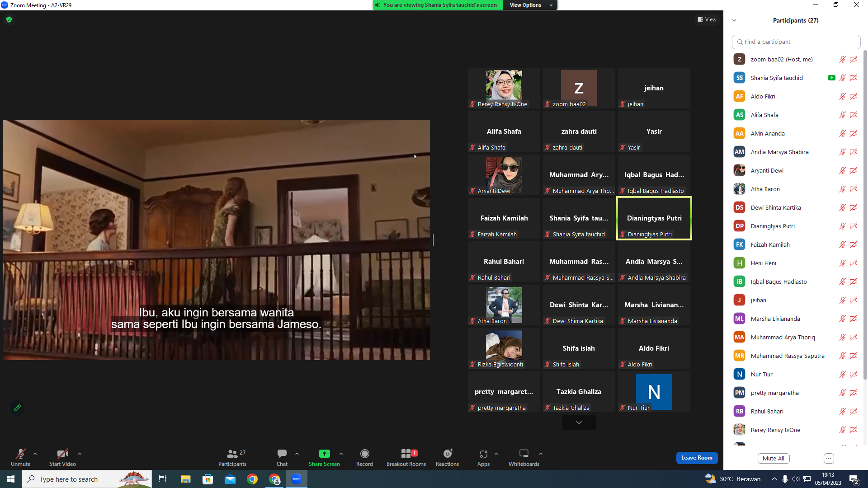This screenshot has width=868, height=488.
Task: Show next page of gallery participants
Action: point(579,422)
